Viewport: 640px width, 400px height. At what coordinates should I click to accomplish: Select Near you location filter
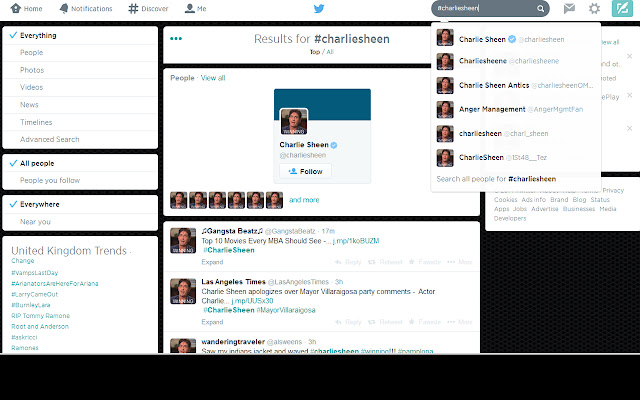(x=80, y=222)
